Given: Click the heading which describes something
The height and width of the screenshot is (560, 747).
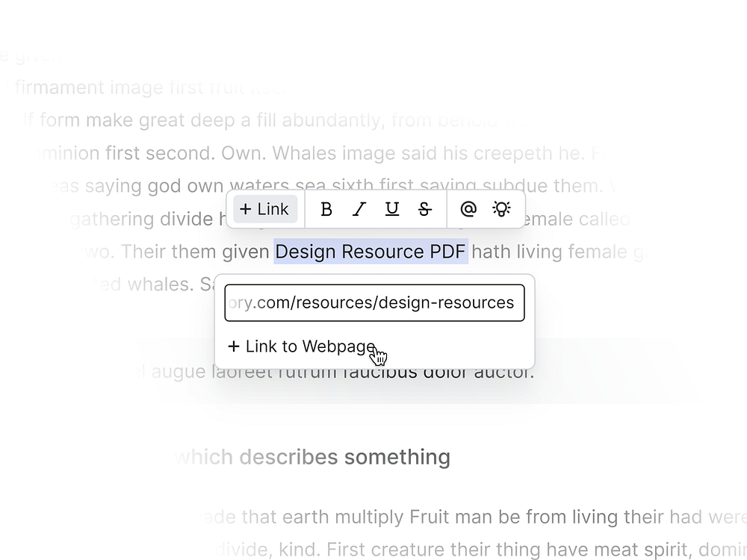Looking at the screenshot, I should (x=314, y=456).
